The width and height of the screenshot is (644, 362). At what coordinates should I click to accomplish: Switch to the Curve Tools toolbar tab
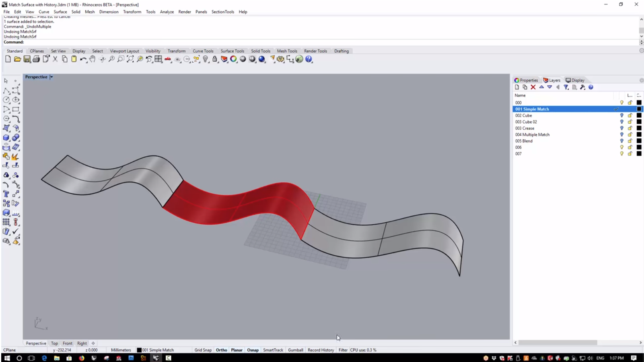[203, 51]
